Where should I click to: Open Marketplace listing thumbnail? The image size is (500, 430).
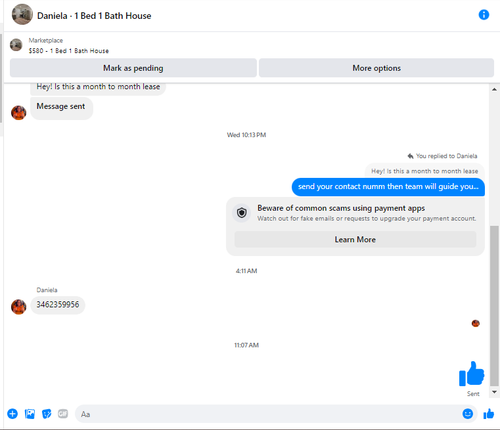pos(16,45)
